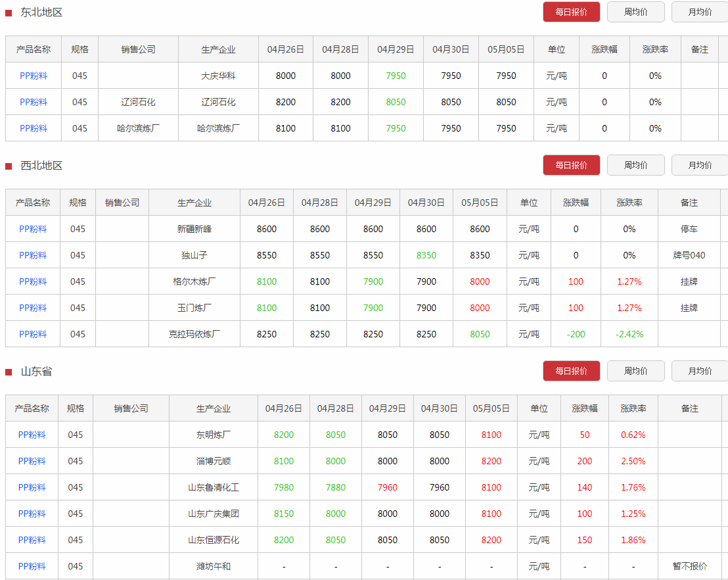Open PP粉料 link for 大庆华科 row
Viewport: 728px width, 580px height.
(x=34, y=76)
